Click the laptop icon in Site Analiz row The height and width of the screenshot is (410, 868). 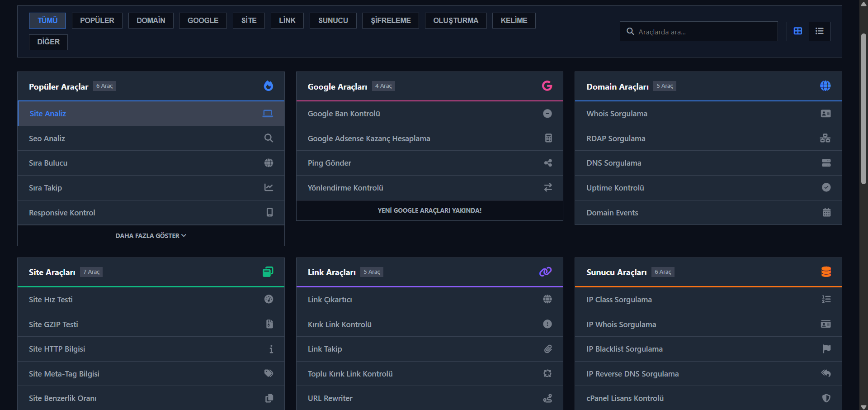[268, 114]
